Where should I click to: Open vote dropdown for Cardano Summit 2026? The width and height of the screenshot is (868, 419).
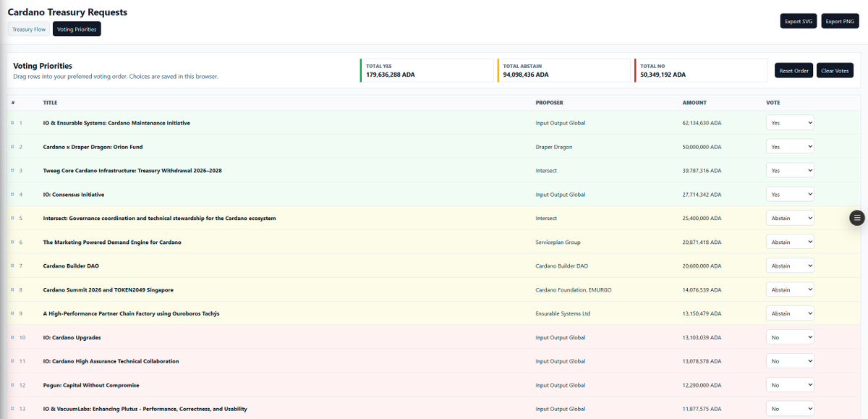pos(790,289)
